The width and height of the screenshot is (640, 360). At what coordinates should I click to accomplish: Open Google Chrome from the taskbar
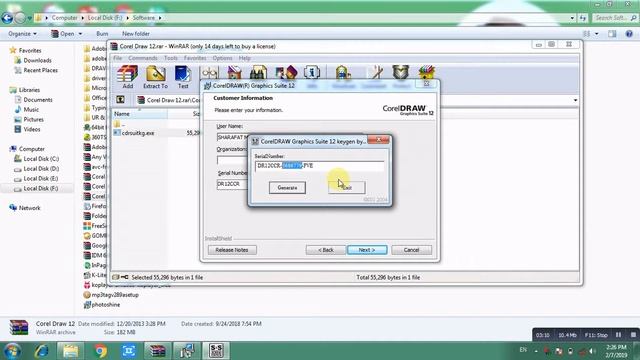[x=100, y=351]
